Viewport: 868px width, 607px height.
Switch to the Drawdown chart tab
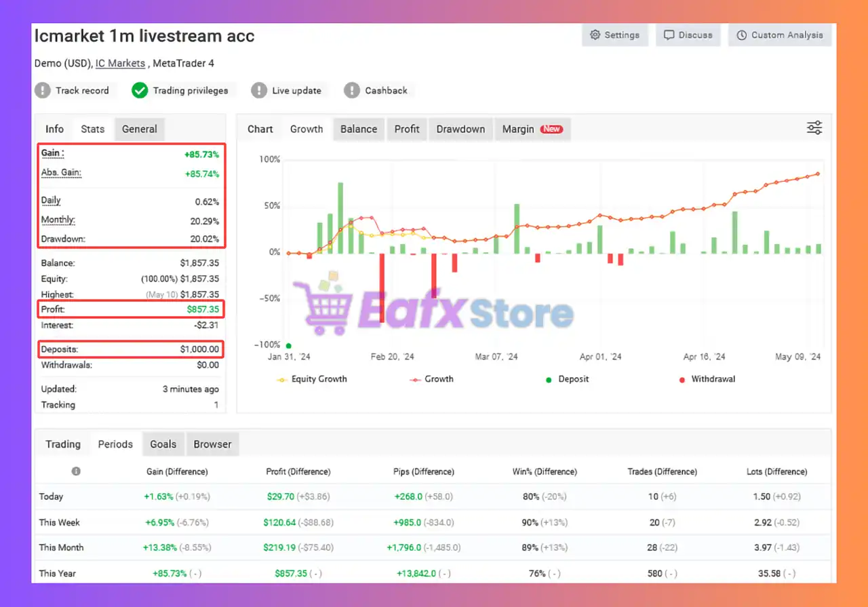click(x=460, y=129)
